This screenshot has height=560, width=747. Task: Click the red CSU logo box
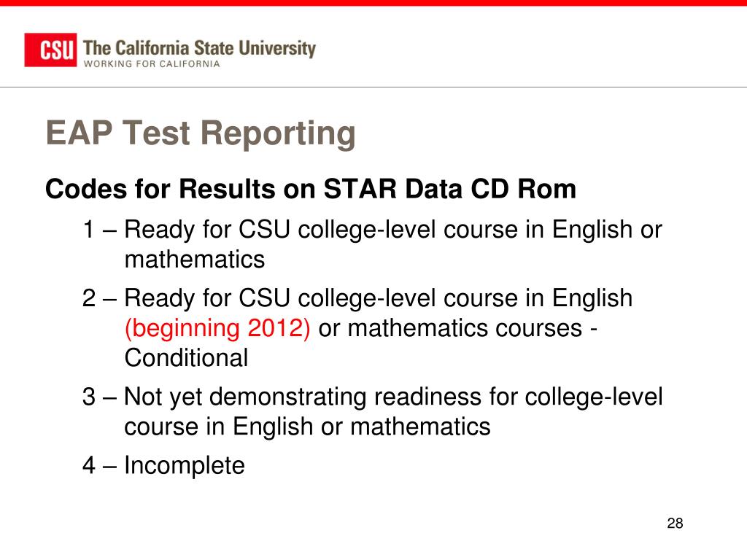tap(50, 50)
